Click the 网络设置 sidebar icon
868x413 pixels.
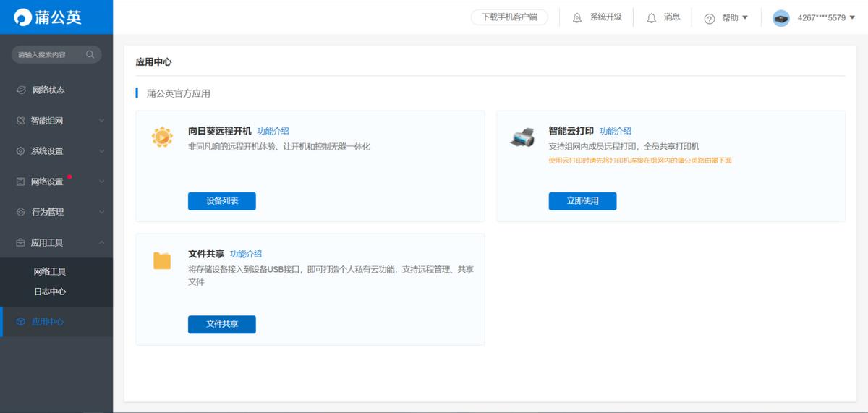click(21, 182)
